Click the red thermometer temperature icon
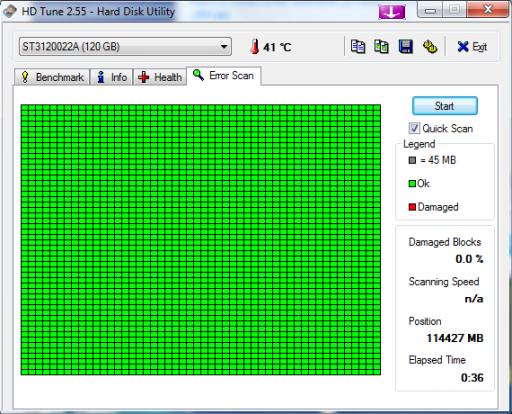This screenshot has width=512, height=414. 255,46
